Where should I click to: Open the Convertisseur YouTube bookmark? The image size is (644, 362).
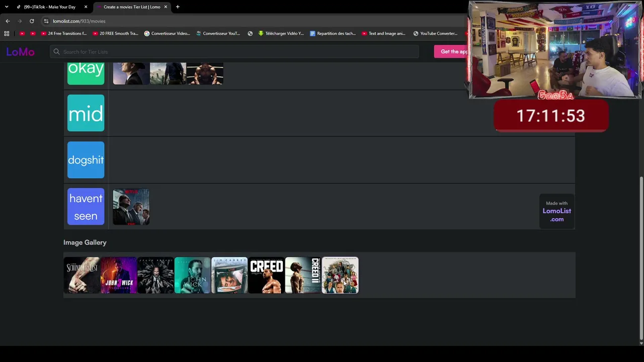(x=218, y=34)
